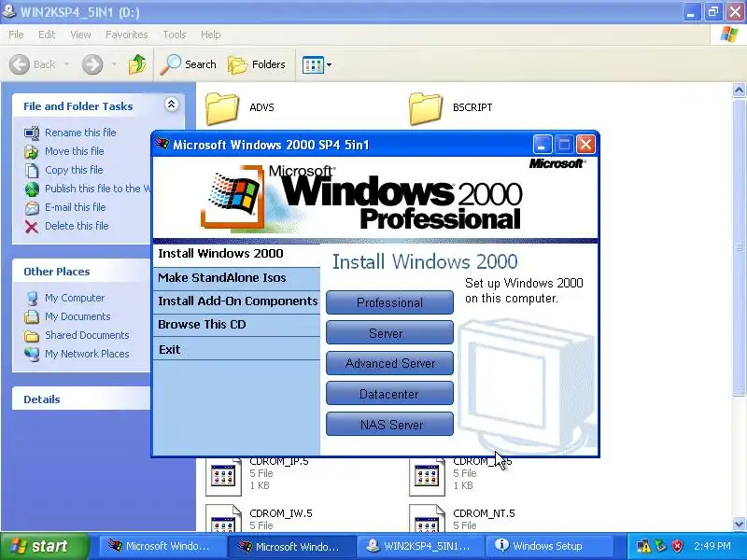Open the ADVS folder icon

pos(222,108)
